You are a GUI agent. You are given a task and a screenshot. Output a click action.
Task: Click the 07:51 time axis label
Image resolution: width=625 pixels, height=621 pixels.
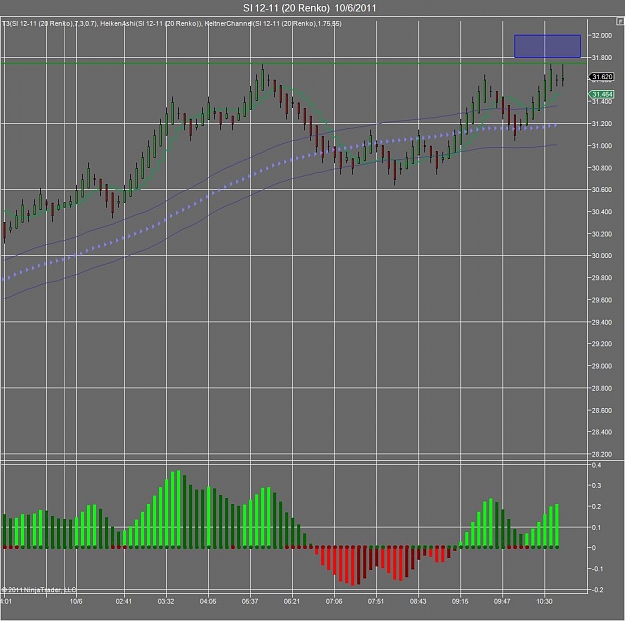click(x=376, y=601)
